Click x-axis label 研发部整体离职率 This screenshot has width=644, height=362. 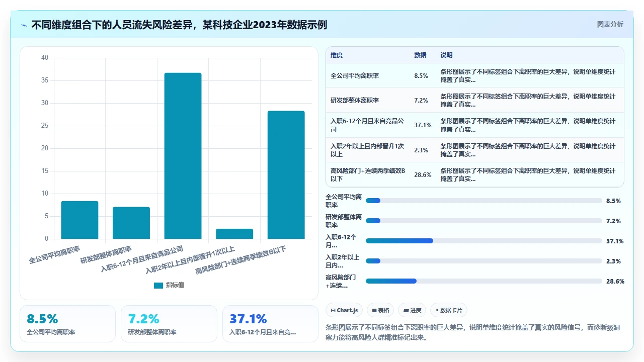click(106, 255)
